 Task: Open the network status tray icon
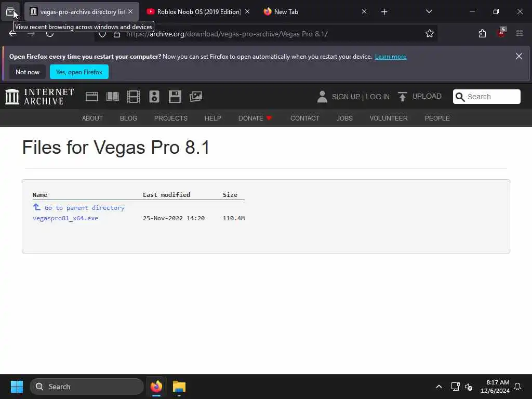click(x=455, y=387)
